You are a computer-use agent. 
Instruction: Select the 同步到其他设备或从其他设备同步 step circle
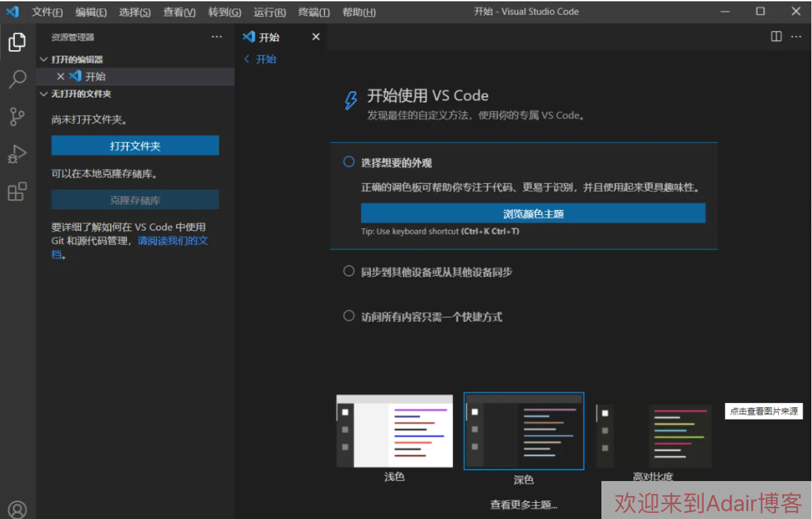tap(349, 271)
